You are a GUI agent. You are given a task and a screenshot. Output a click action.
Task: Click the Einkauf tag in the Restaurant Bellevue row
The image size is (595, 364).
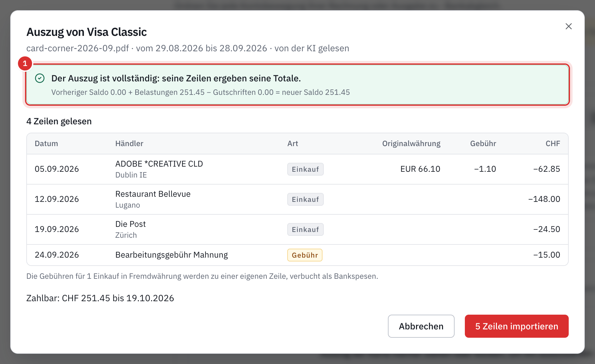pos(305,199)
